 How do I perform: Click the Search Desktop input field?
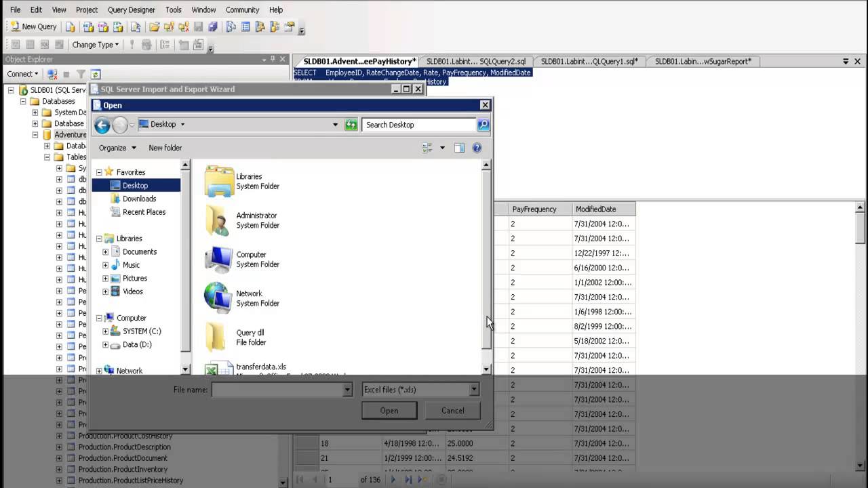click(419, 125)
